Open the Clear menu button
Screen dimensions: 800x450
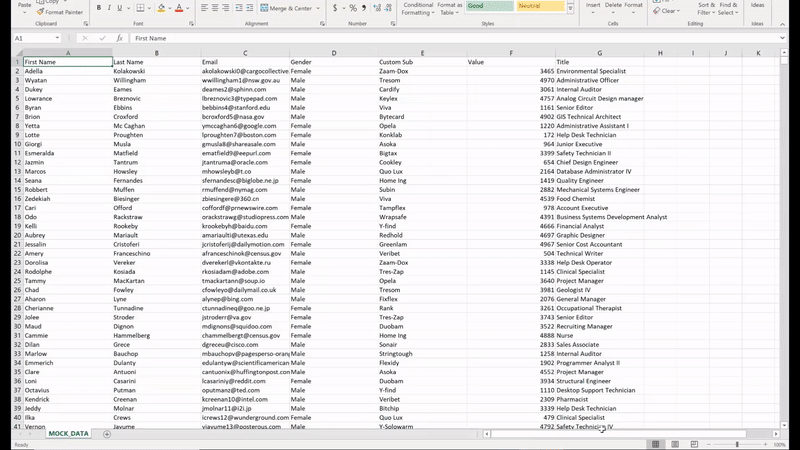[666, 11]
